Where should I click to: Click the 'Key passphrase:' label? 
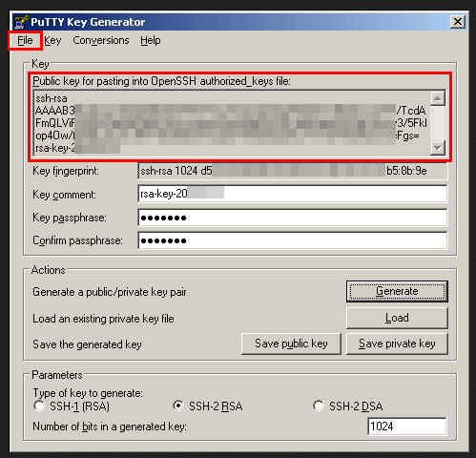(70, 218)
